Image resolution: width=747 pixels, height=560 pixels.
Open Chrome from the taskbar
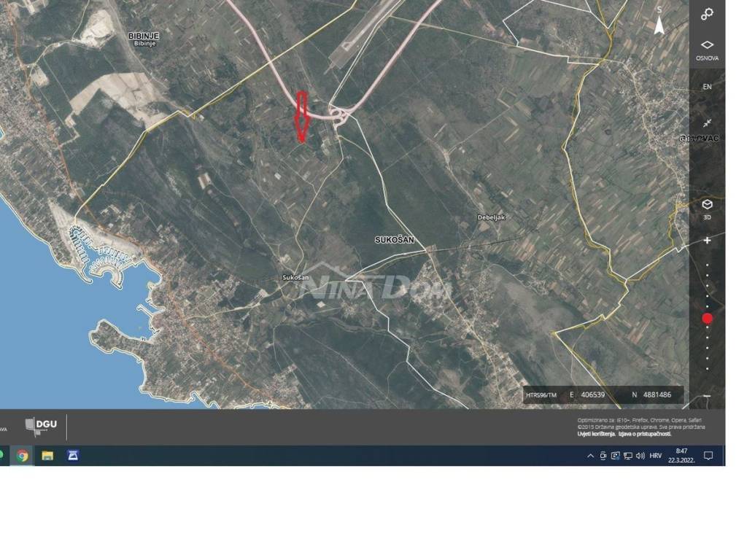pos(22,456)
